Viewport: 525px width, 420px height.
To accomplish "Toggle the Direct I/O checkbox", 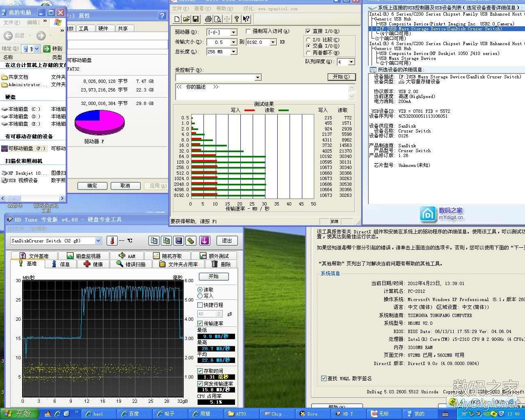I will 308,31.
